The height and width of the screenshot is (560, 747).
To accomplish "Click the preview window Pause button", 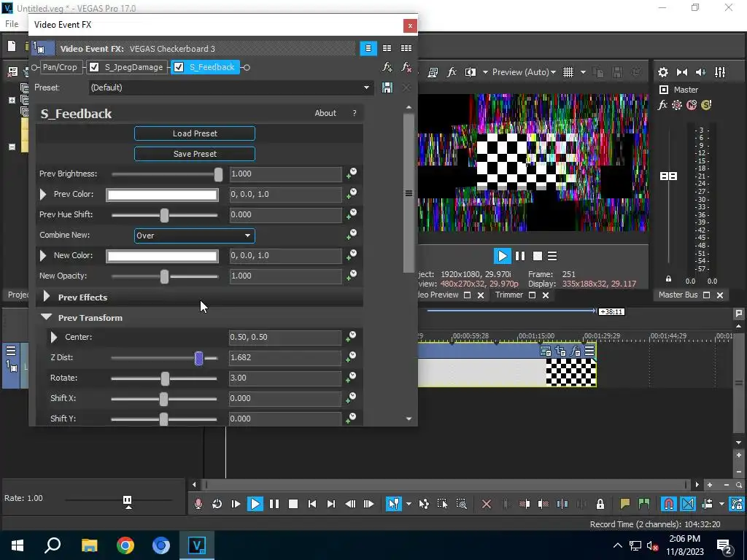I will (520, 256).
